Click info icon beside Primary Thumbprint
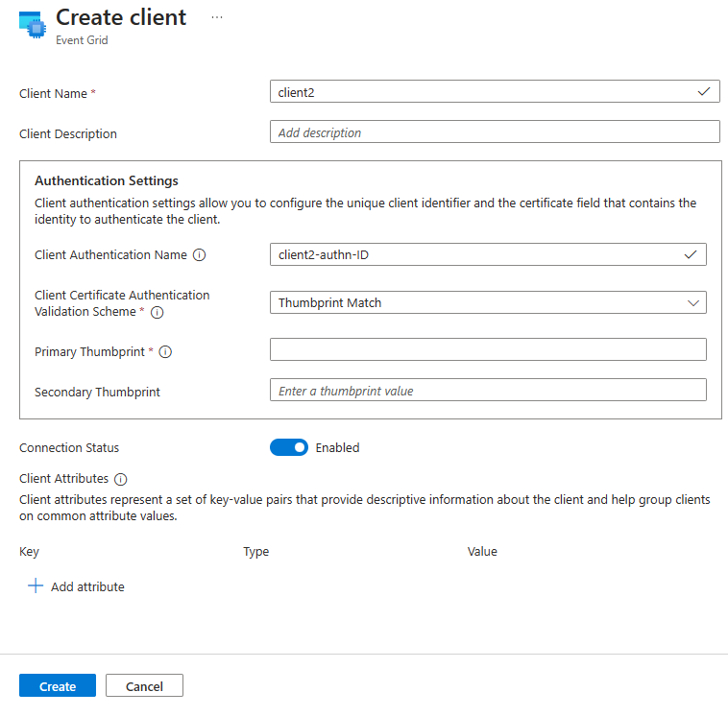 [x=165, y=352]
